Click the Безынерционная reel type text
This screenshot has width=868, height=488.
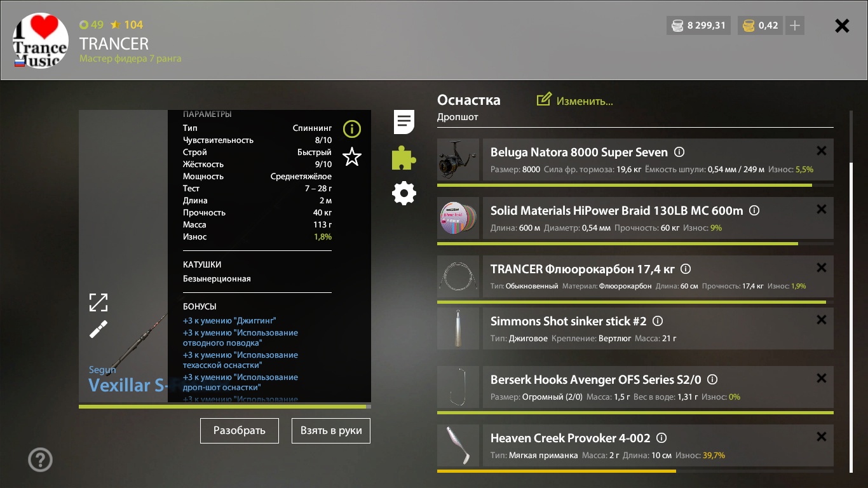(217, 278)
